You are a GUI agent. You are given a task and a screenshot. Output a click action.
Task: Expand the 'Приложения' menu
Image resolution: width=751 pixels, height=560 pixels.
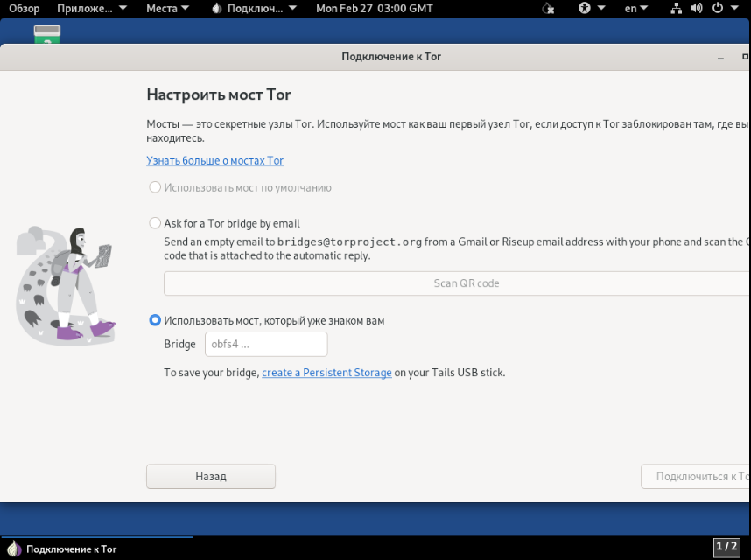pos(92,8)
